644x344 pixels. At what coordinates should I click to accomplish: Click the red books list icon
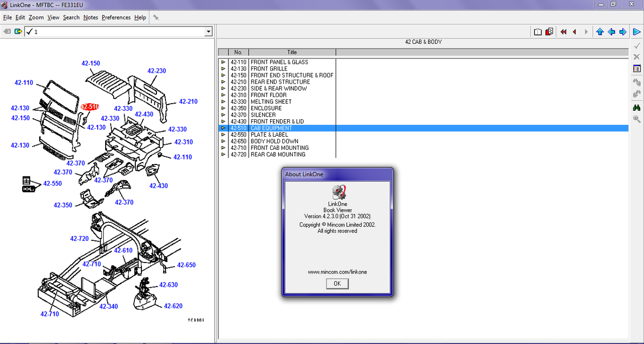click(549, 32)
